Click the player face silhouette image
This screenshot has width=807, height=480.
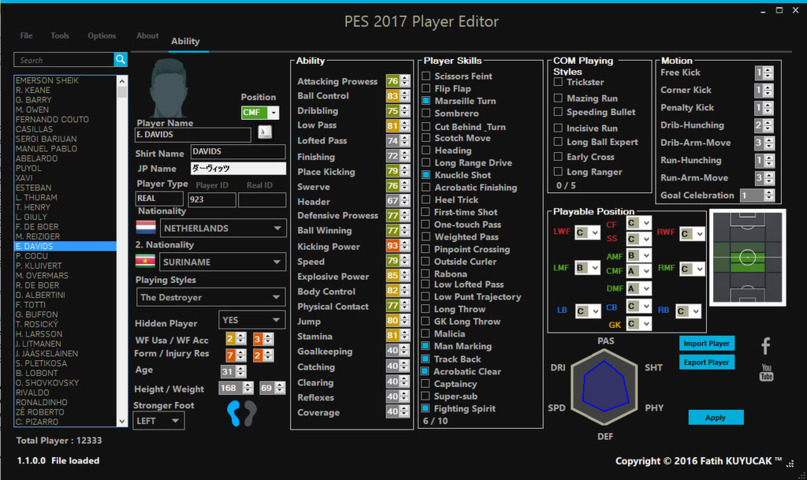(x=169, y=88)
